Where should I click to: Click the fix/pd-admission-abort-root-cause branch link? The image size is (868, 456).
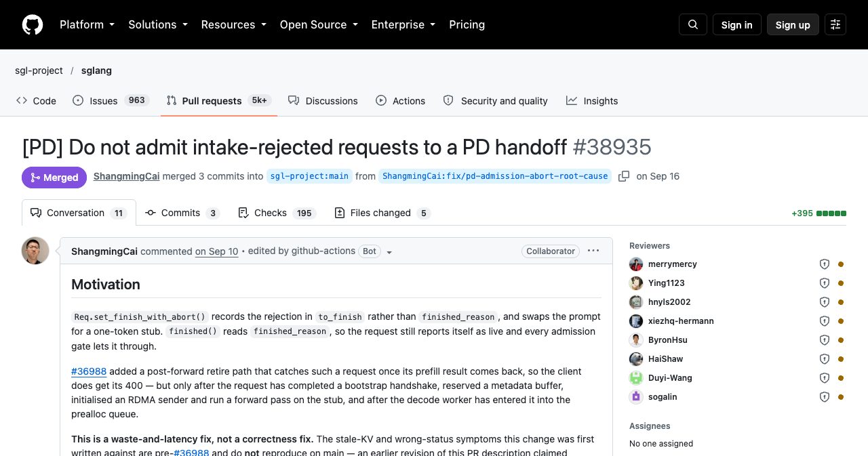(495, 176)
